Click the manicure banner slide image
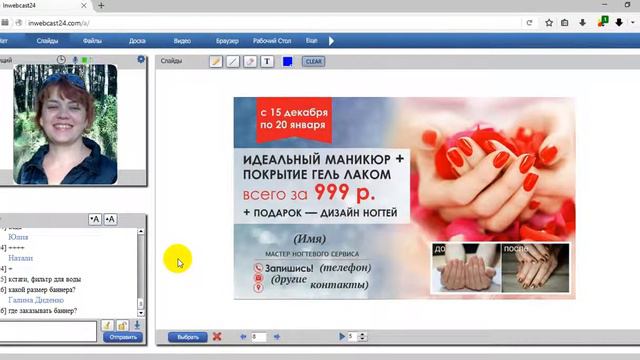The width and height of the screenshot is (640, 360). [404, 198]
